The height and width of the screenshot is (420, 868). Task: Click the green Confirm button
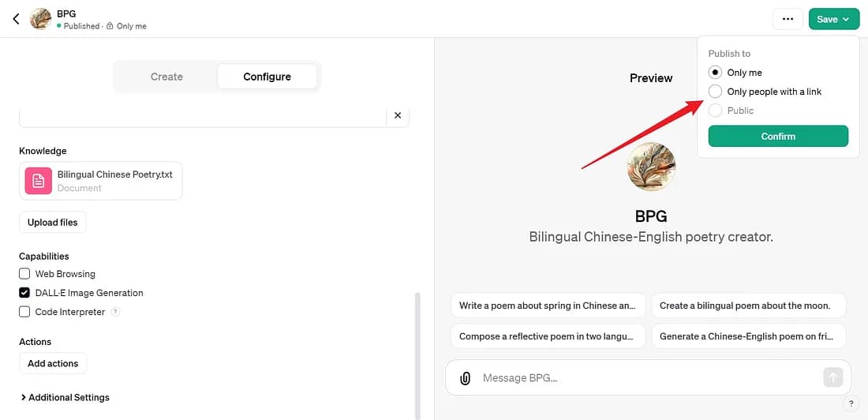click(x=778, y=137)
